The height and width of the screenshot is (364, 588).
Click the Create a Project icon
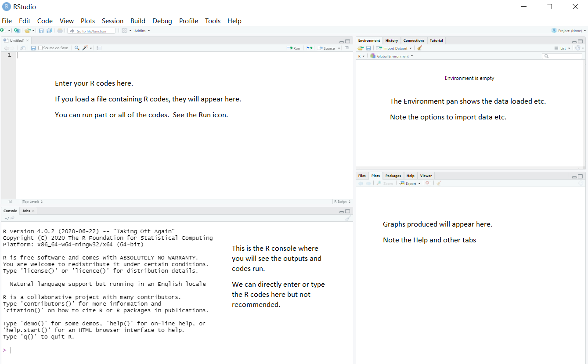(17, 31)
